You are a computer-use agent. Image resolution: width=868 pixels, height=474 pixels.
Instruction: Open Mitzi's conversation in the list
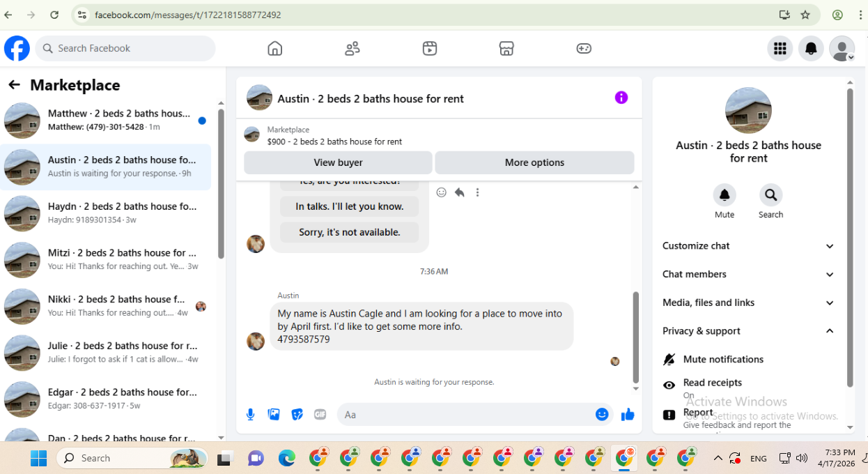coord(106,259)
